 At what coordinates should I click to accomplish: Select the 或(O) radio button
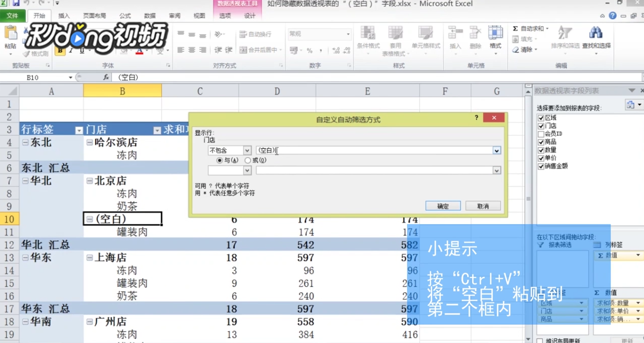pos(247,160)
